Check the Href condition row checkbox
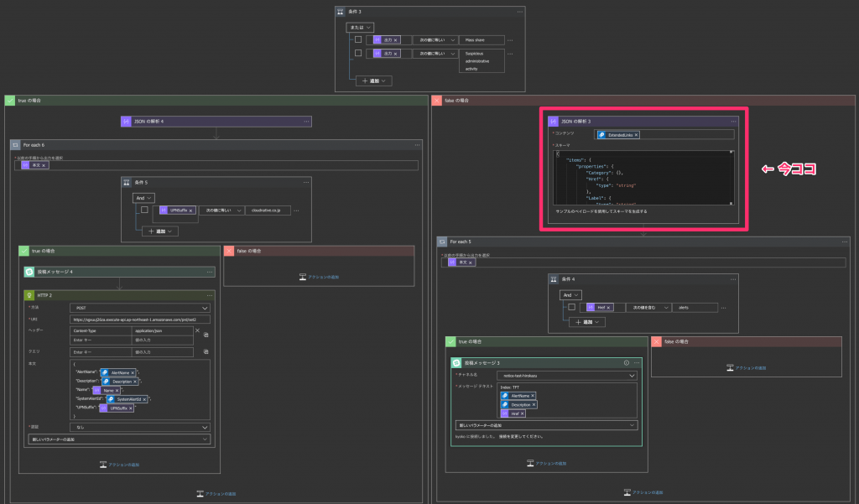This screenshot has width=859, height=504. click(x=572, y=307)
